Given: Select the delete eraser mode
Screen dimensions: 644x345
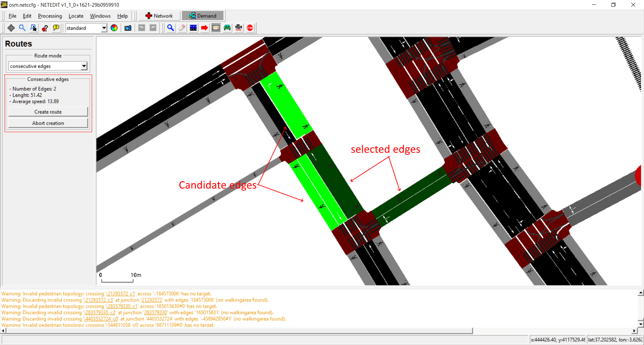Looking at the screenshot, I should click(x=182, y=28).
